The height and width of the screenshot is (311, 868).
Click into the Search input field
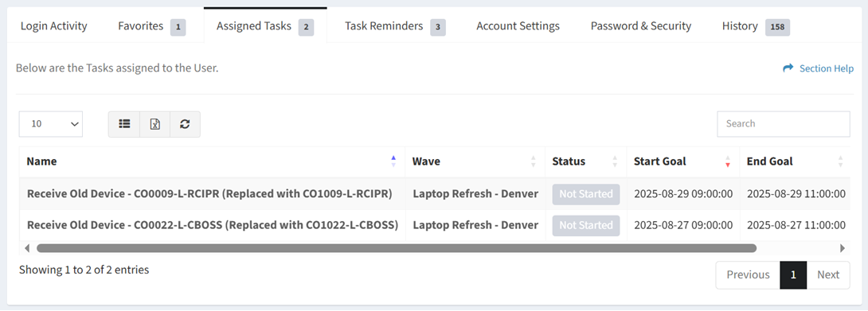point(784,124)
